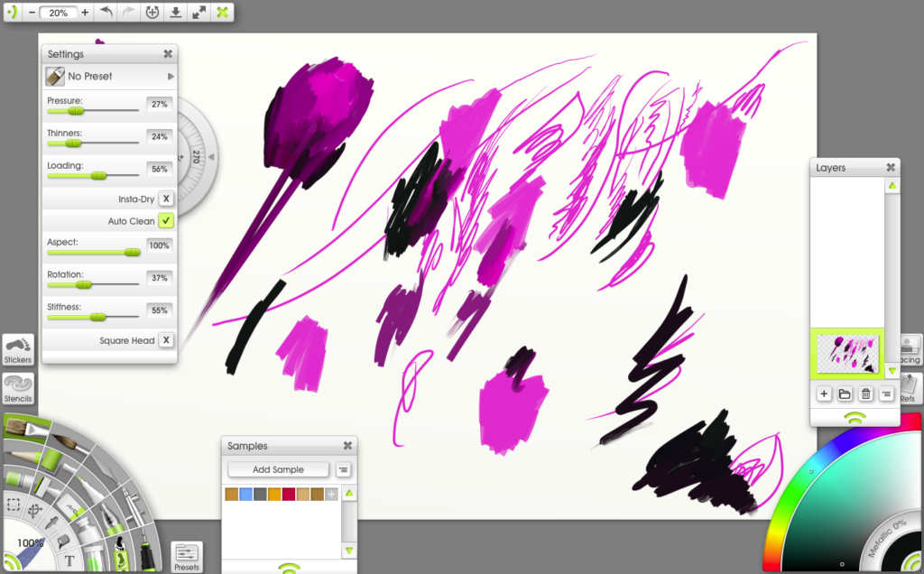Toggle the Square Head checkbox
The height and width of the screenshot is (574, 924).
pos(166,340)
